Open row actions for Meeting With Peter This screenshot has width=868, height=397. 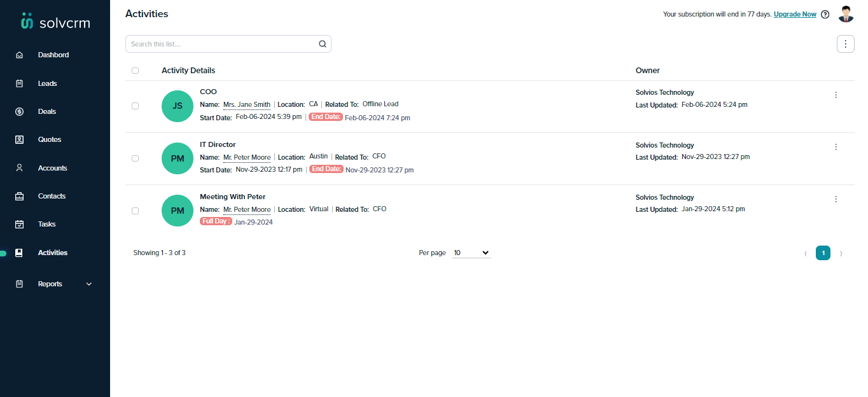click(x=836, y=199)
